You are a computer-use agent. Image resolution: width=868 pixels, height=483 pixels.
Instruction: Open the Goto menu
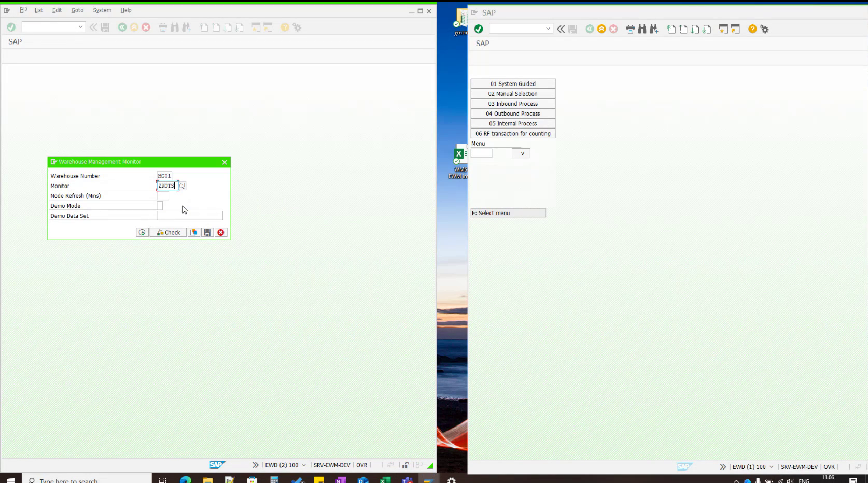click(x=77, y=10)
